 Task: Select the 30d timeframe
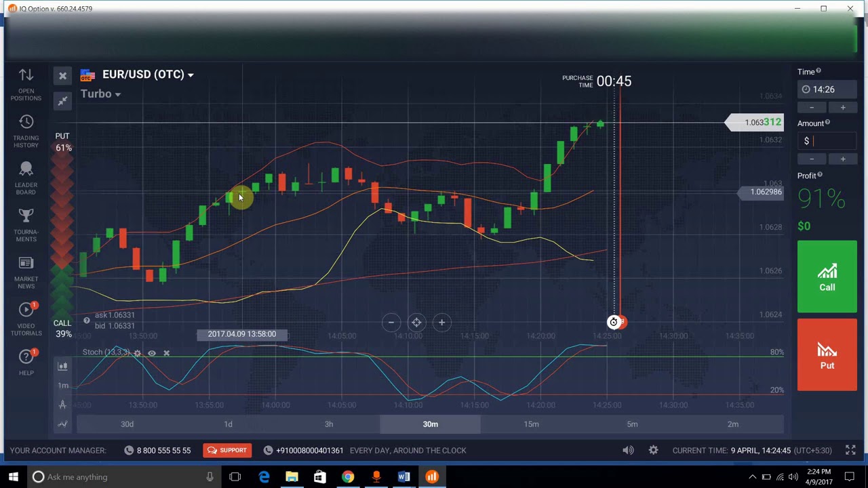(127, 424)
